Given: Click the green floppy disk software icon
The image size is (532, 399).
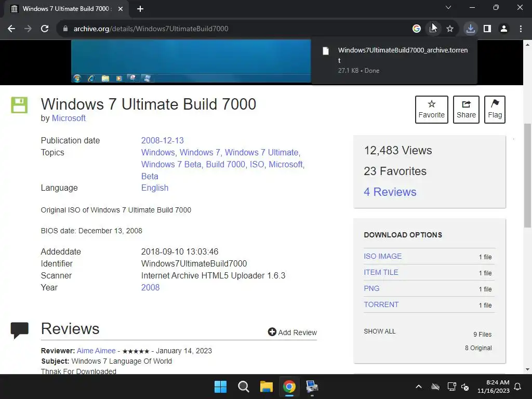Looking at the screenshot, I should click(19, 105).
